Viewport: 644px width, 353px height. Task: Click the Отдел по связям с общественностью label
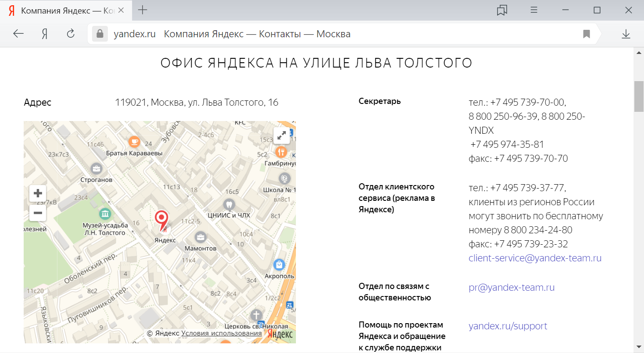(395, 292)
